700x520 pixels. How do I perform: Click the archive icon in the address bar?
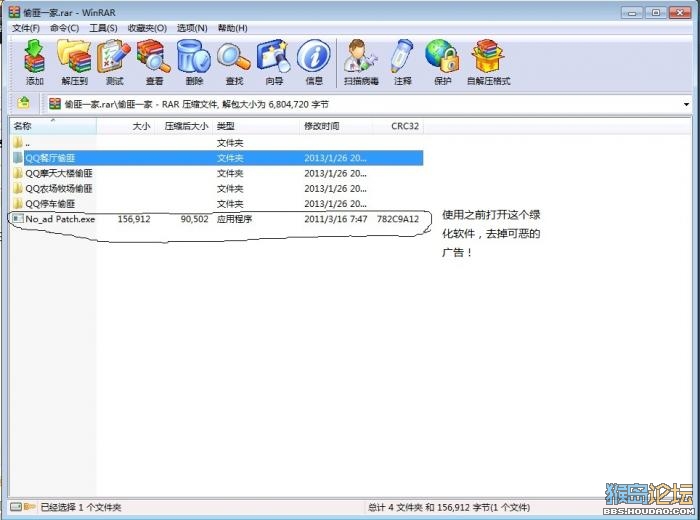(x=55, y=104)
